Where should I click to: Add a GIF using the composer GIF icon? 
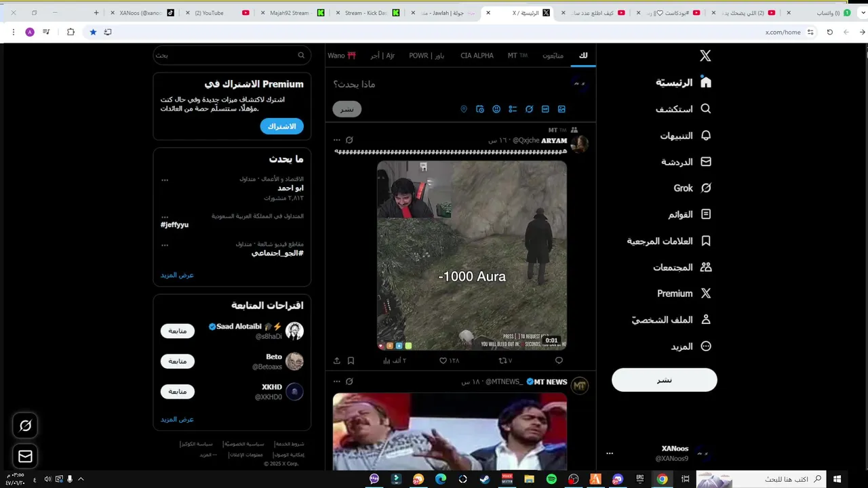coord(545,109)
